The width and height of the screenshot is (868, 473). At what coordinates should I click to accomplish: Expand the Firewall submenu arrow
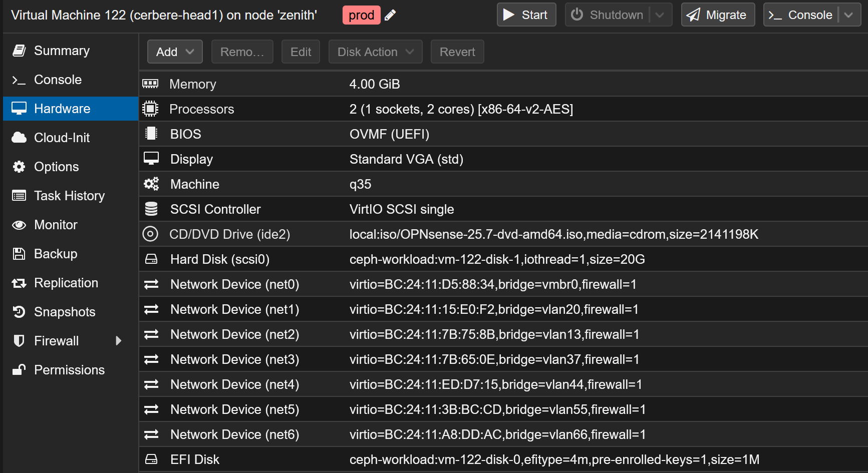119,341
